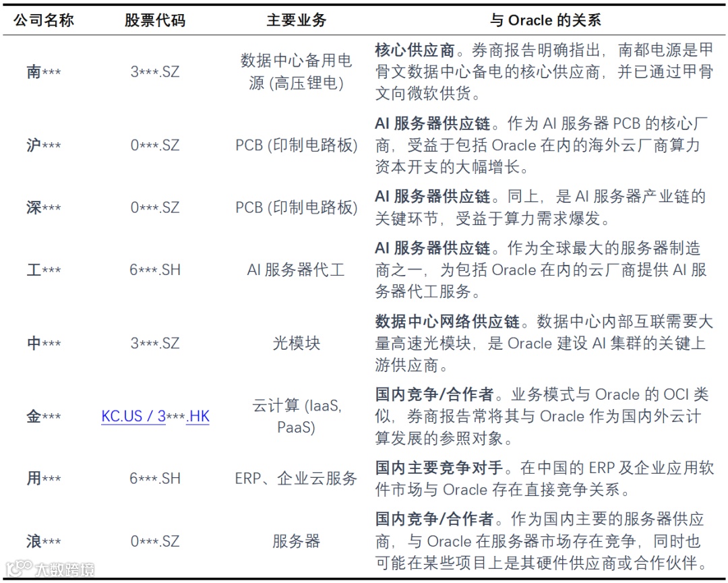Select the 公司名称 column header
728x583 pixels.
click(x=44, y=20)
